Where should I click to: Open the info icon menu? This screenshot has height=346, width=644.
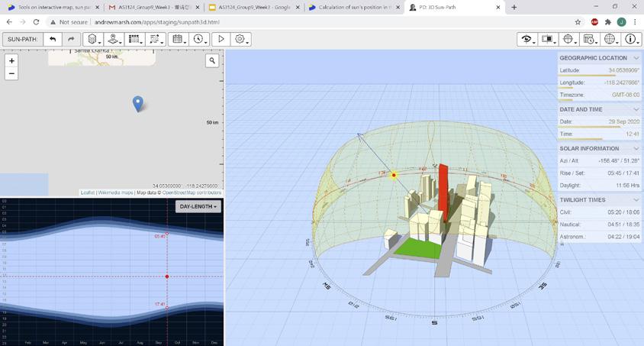[x=632, y=39]
